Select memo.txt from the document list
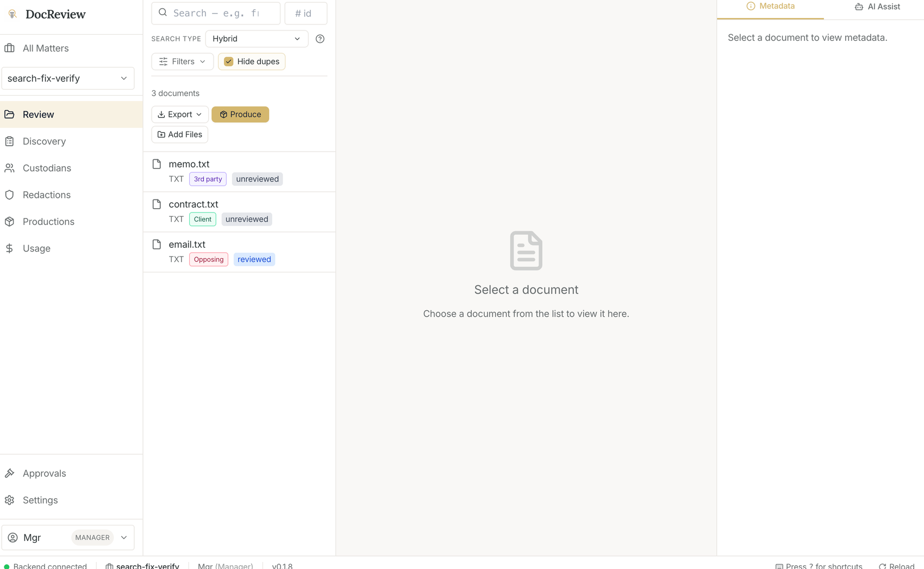Screen dimensions: 924x569 [x=239, y=172]
